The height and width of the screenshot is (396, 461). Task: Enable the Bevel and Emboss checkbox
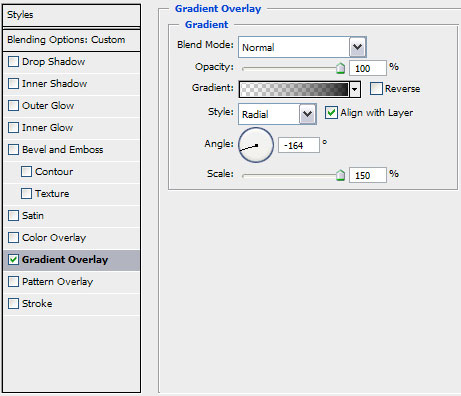[13, 150]
